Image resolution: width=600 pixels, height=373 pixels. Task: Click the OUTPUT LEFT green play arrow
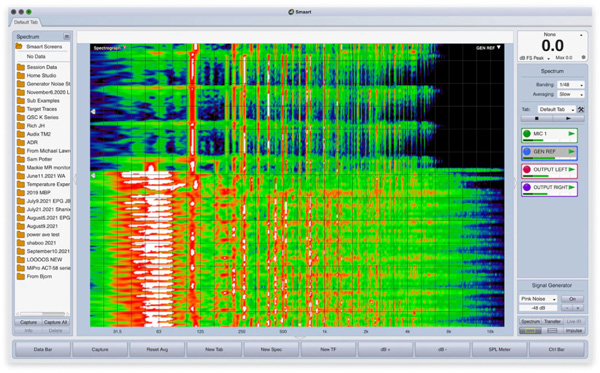tap(572, 169)
